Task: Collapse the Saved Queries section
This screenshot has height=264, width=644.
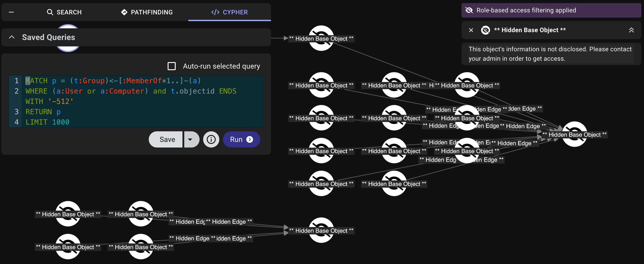Action: [11, 37]
